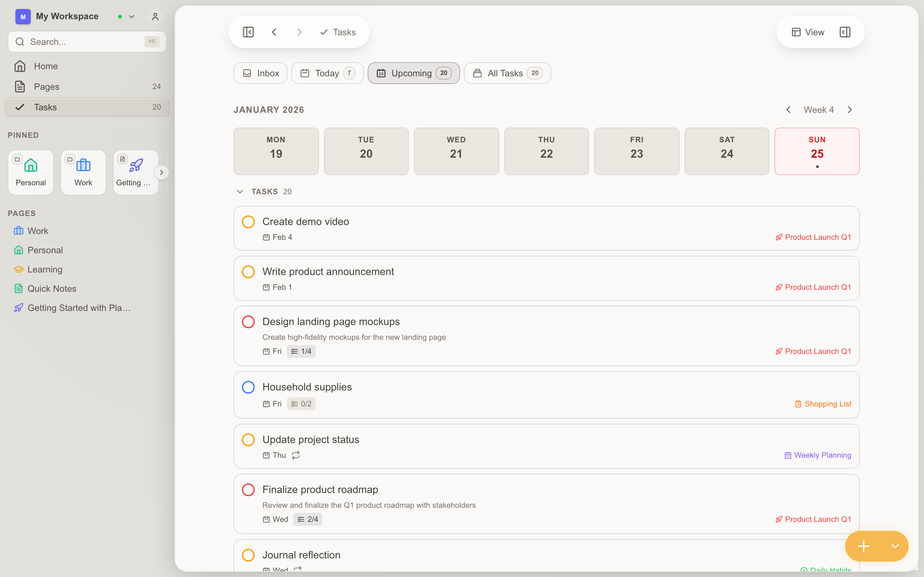Click the back navigation arrow
This screenshot has width=924, height=577.
(x=274, y=32)
